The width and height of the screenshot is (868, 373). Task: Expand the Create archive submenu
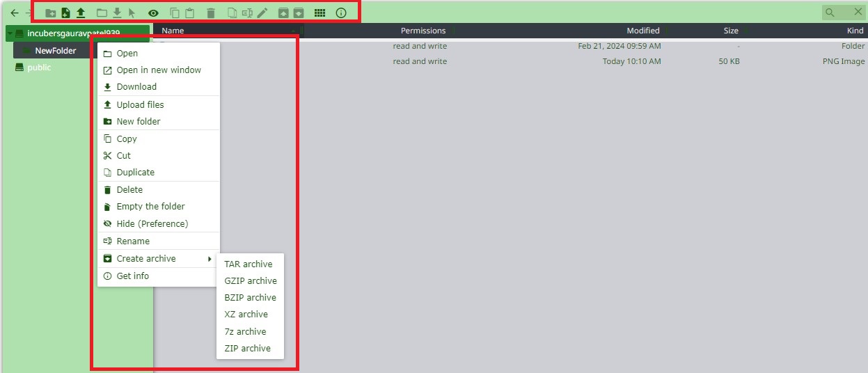click(x=159, y=258)
